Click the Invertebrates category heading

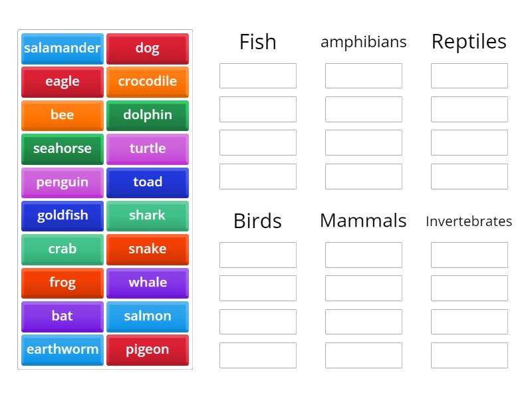[x=469, y=221]
